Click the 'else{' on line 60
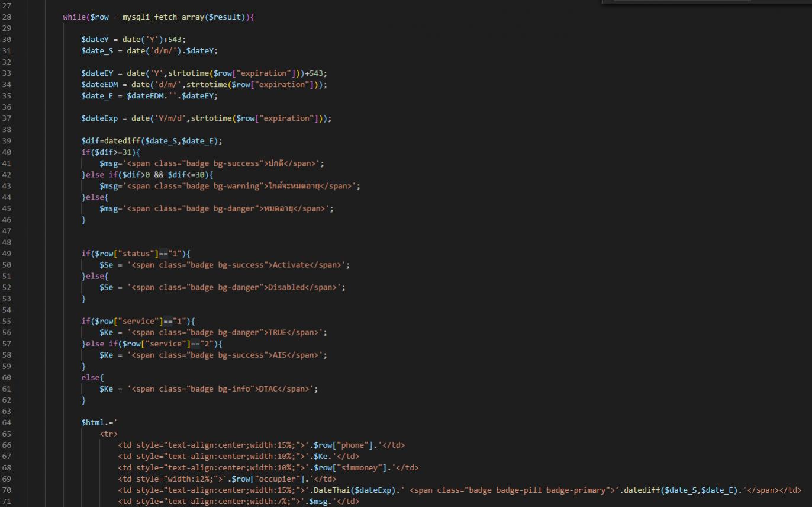The image size is (812, 507). tap(93, 377)
